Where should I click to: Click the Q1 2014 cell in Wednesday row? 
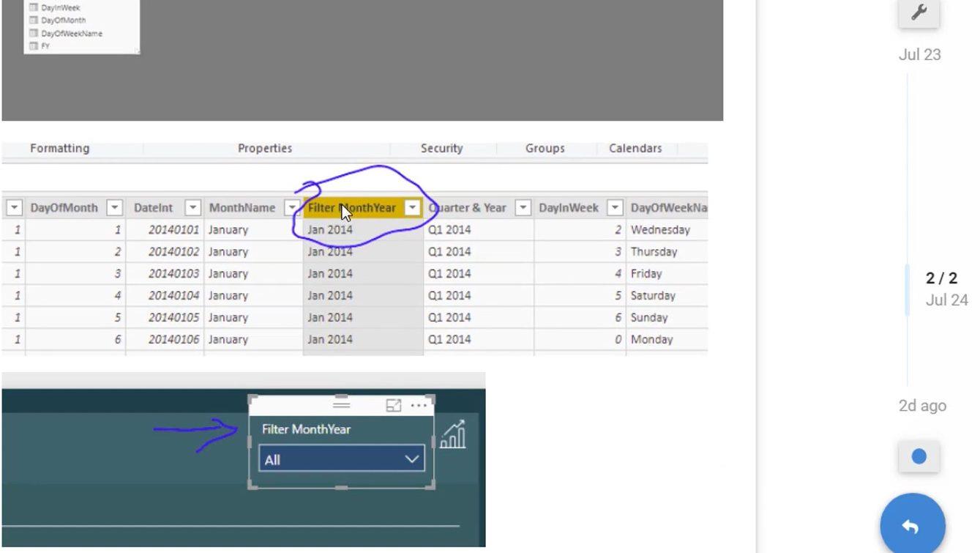pyautogui.click(x=479, y=230)
